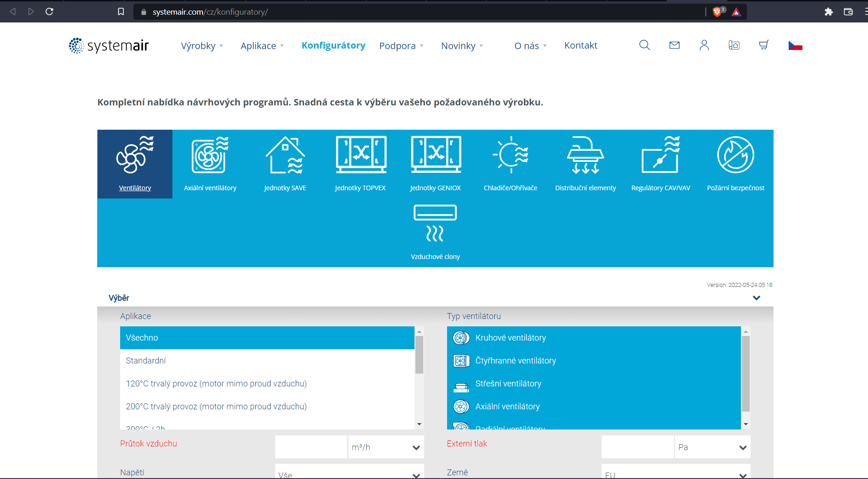Select 200°C trvalý provoz application
This screenshot has width=868, height=479.
pos(267,407)
